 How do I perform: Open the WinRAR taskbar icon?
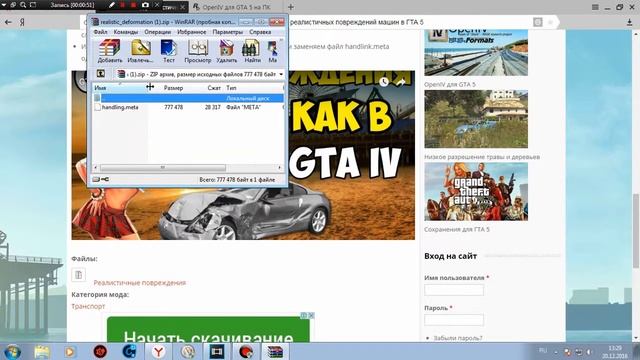point(275,351)
